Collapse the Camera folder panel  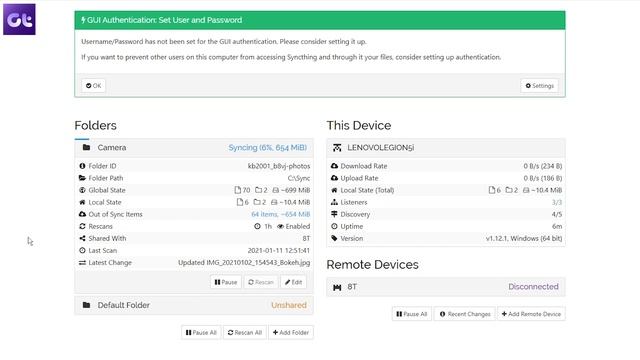(194, 148)
